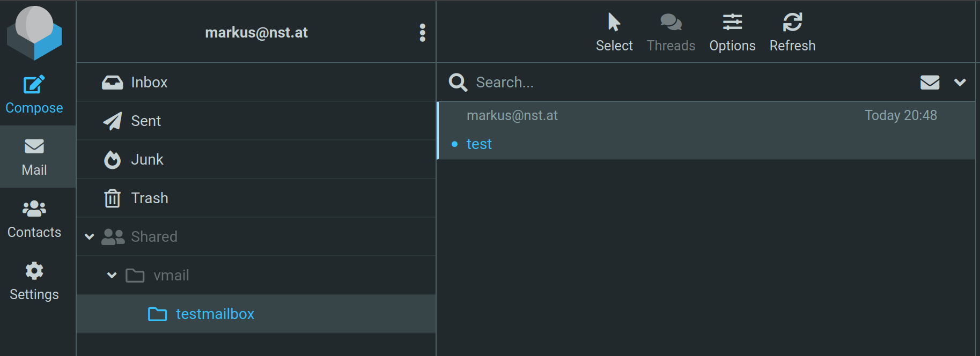
Task: Expand the search options chevron
Action: pos(960,82)
